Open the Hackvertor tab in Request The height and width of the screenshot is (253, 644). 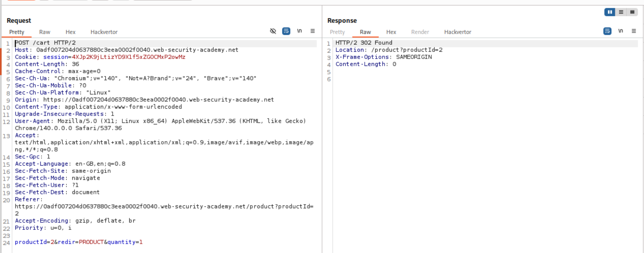104,32
